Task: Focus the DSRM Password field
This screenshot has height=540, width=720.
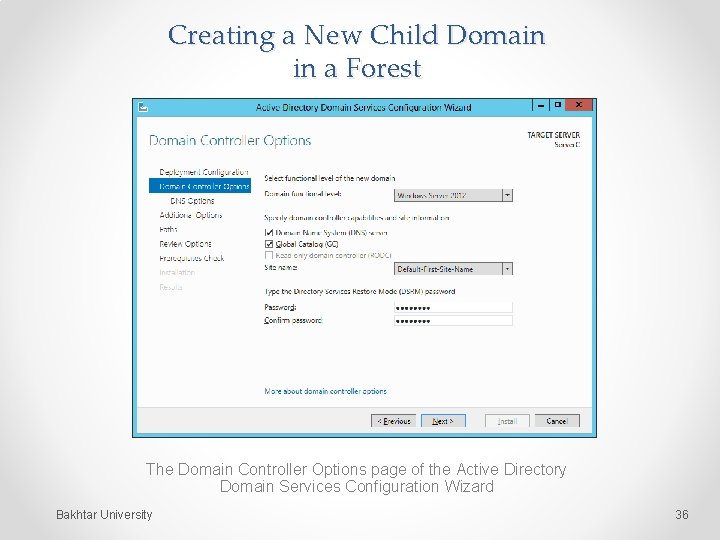Action: pos(453,307)
